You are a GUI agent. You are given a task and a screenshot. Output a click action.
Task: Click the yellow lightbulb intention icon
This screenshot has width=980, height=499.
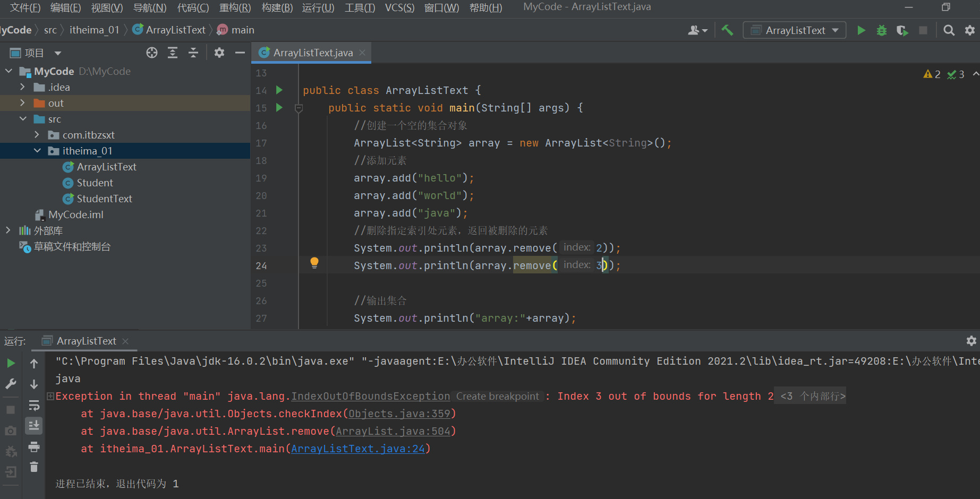(x=314, y=263)
